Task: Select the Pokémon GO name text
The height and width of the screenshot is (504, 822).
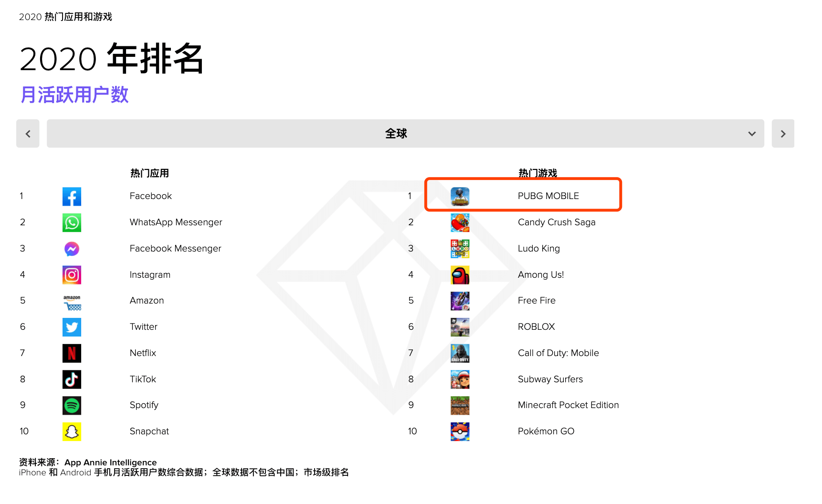Action: (x=546, y=431)
